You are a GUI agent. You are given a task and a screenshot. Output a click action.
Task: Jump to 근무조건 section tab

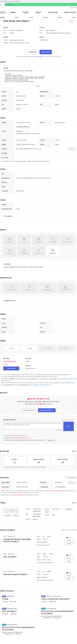(x=17, y=18)
